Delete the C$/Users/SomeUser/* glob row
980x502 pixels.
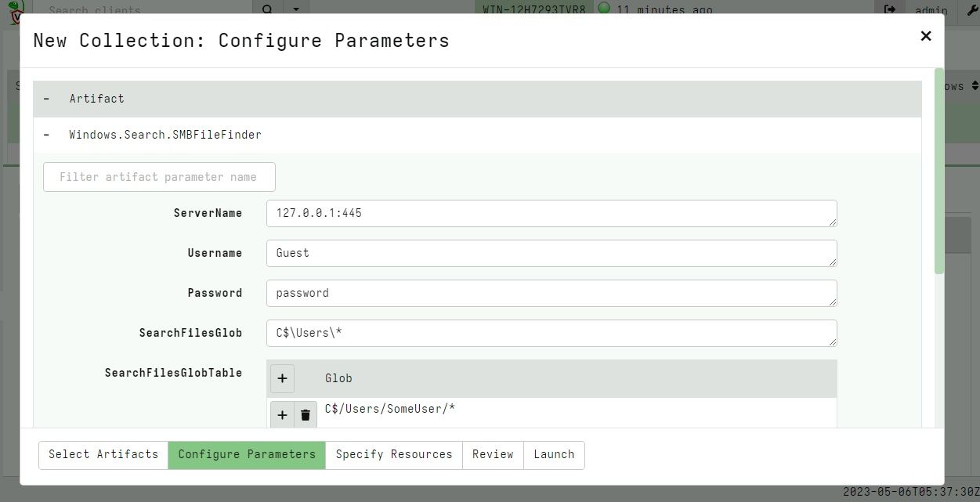(x=306, y=414)
